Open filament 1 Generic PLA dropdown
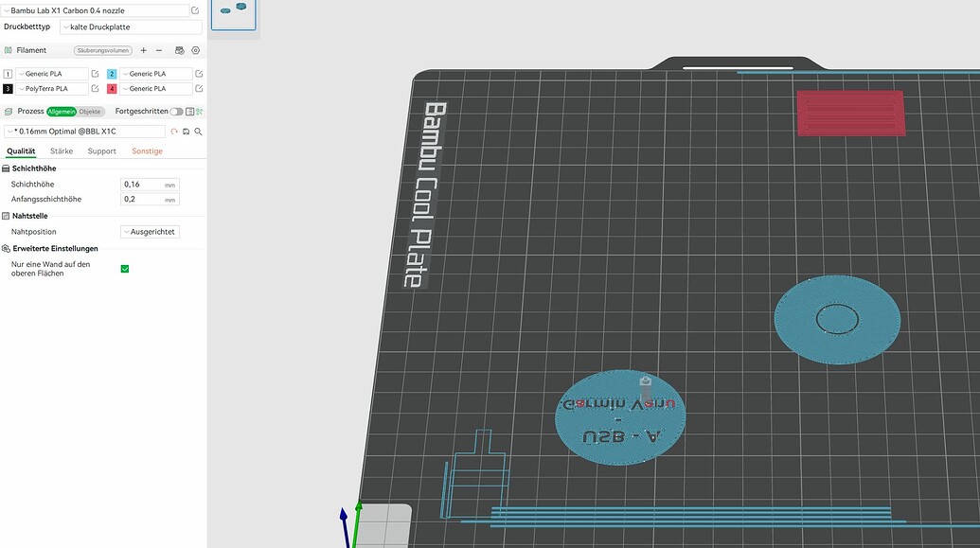980x548 pixels. tap(52, 74)
